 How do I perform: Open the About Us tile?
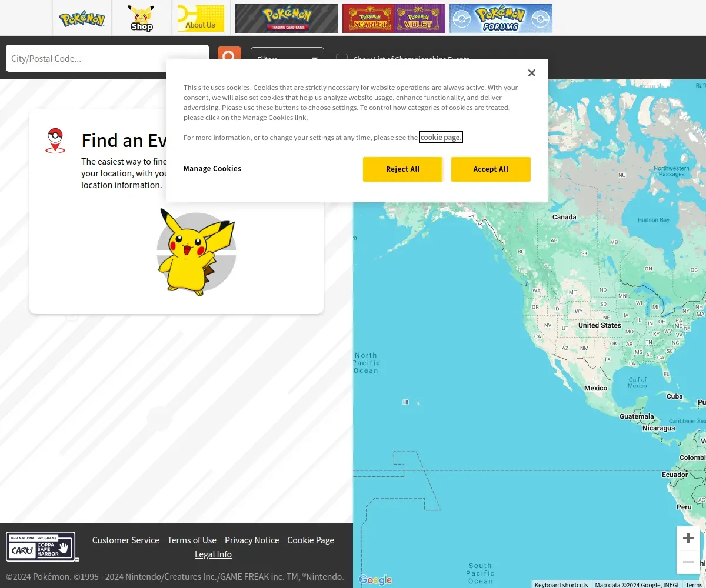coord(201,18)
